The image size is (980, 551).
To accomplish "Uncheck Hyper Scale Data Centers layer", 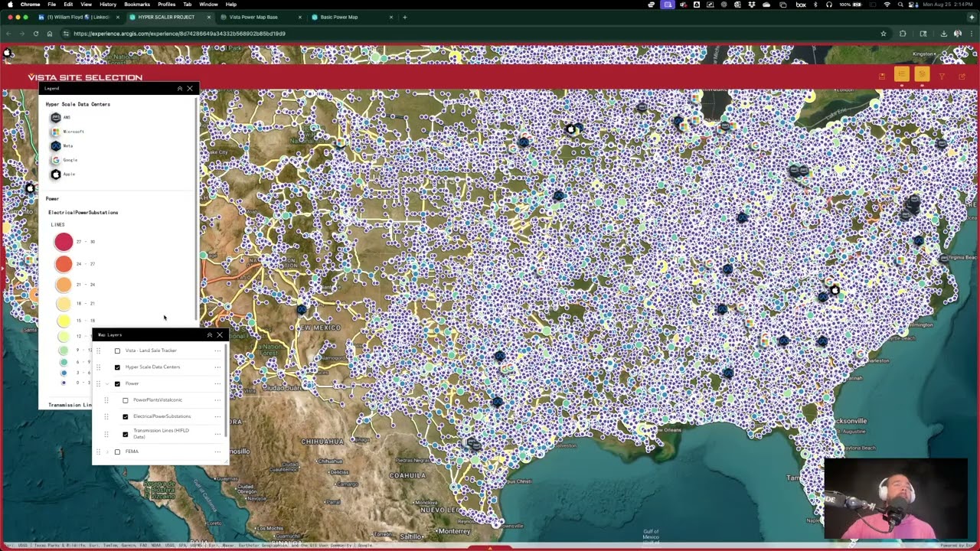I will (117, 367).
